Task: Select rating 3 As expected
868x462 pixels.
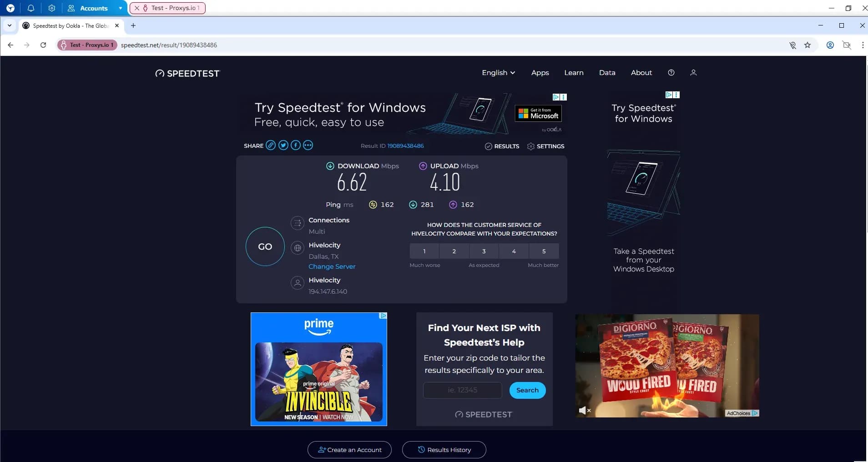Action: [x=484, y=251]
